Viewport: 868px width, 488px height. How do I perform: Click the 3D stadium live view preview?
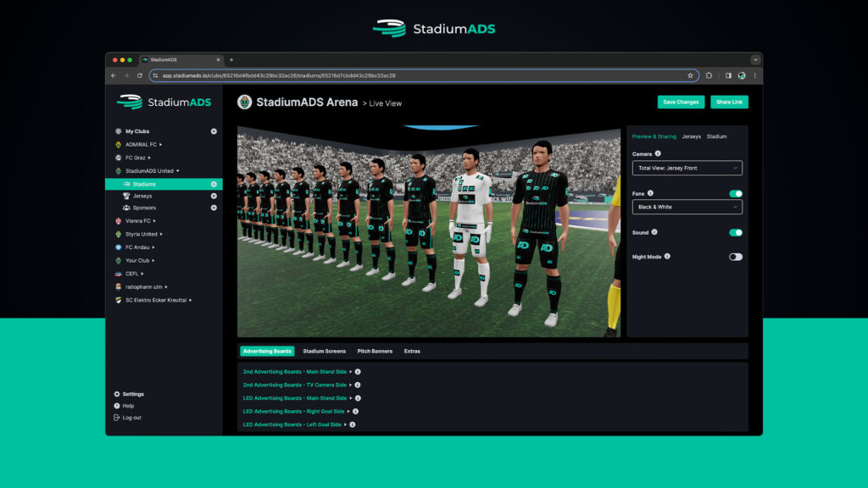point(429,232)
